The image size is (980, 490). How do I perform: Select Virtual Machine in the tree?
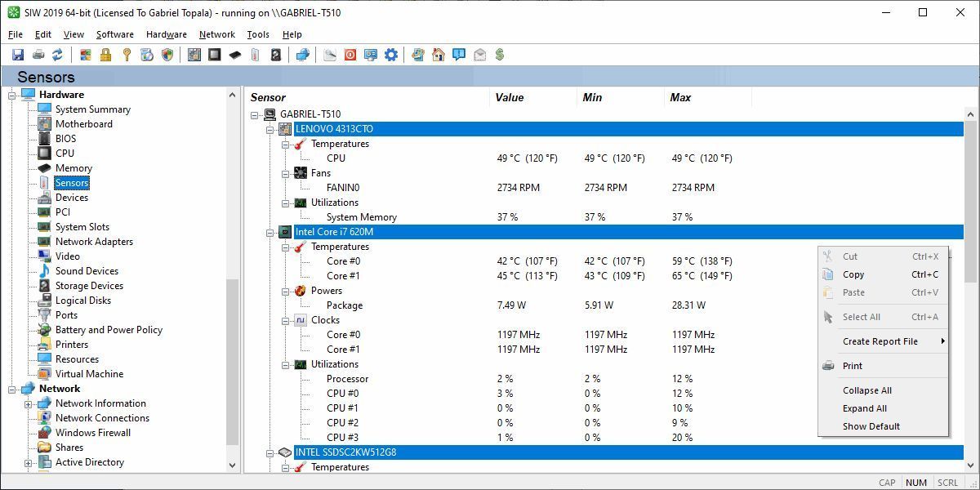point(89,374)
